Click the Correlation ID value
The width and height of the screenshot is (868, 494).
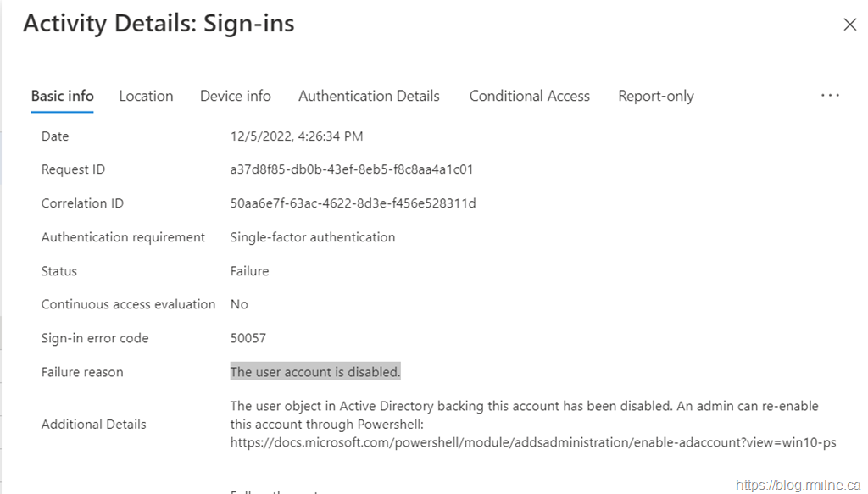click(353, 203)
